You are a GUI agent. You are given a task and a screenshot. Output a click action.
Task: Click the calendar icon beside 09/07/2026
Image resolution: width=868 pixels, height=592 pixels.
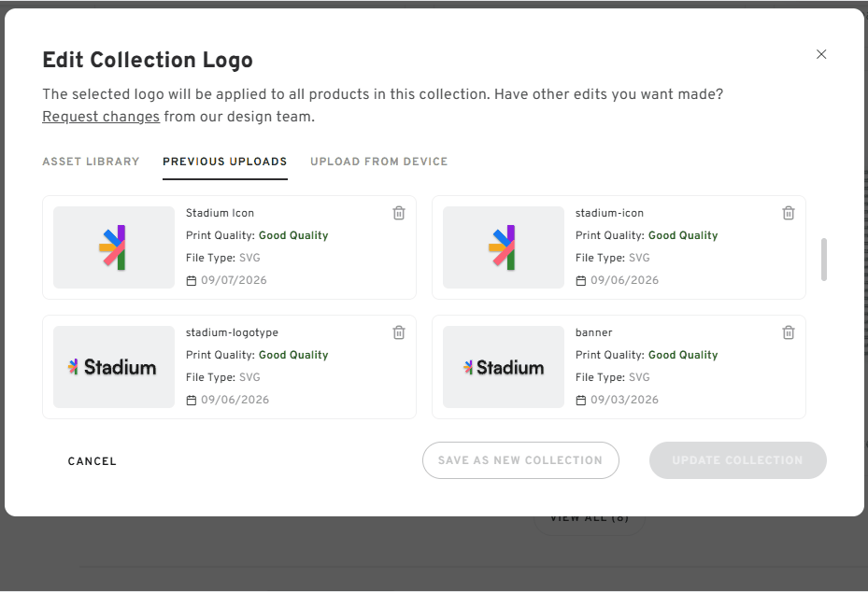(191, 280)
